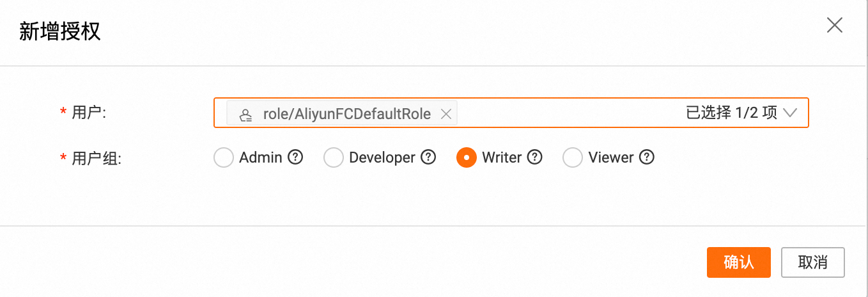Image resolution: width=868 pixels, height=297 pixels.
Task: Click the Developer label text
Action: point(382,157)
